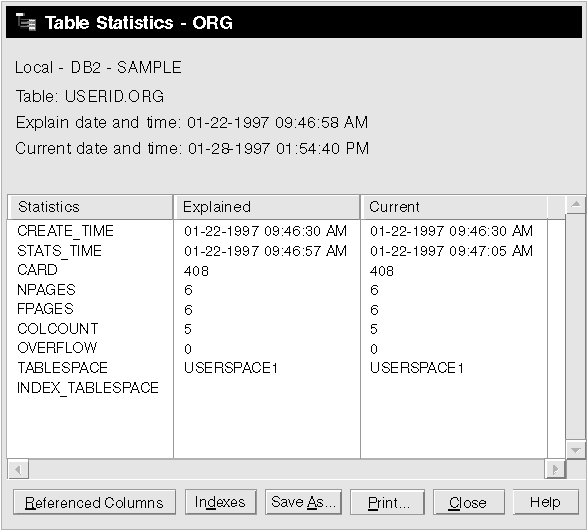Open Help for this window
Screen dimensions: 588x531
coord(546,502)
